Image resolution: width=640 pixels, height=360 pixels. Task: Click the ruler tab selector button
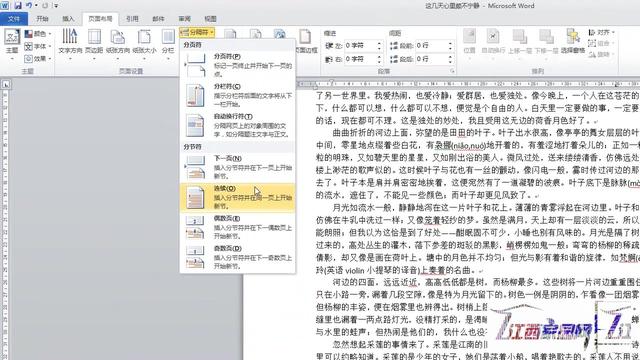point(6,84)
